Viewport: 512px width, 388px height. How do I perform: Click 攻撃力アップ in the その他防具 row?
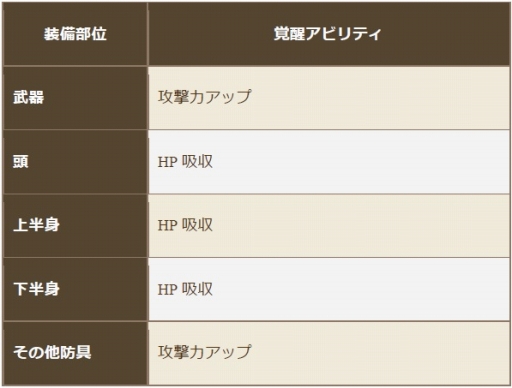tap(204, 352)
